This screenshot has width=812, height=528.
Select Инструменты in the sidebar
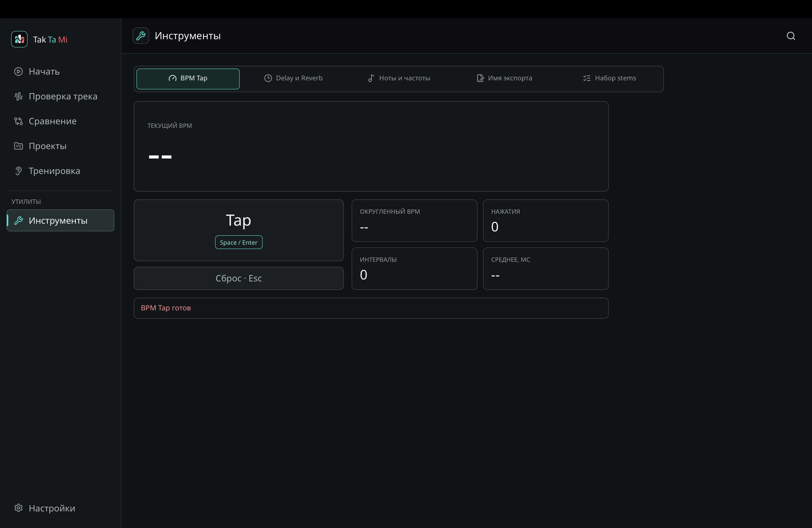click(x=60, y=221)
